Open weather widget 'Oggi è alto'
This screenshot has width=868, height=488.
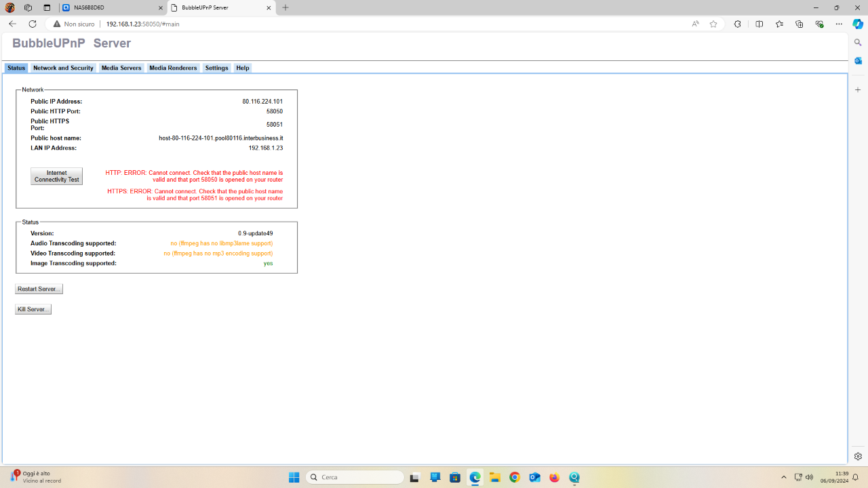pos(35,477)
